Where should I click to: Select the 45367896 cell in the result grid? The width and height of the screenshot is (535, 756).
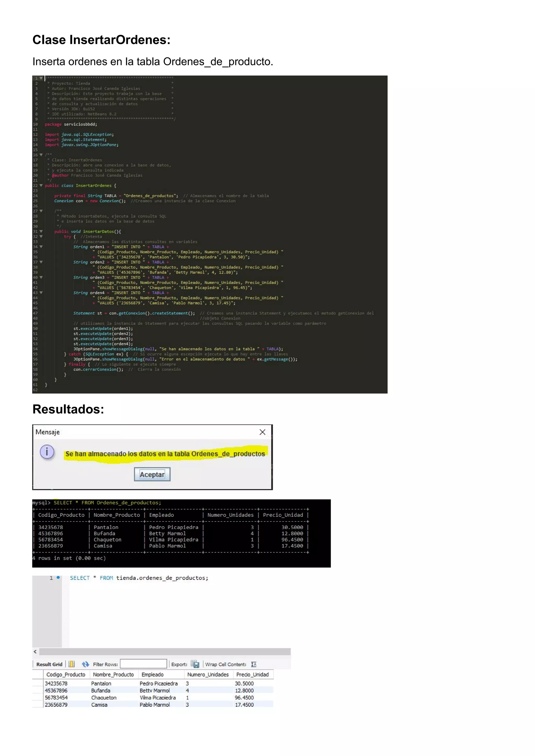click(66, 690)
